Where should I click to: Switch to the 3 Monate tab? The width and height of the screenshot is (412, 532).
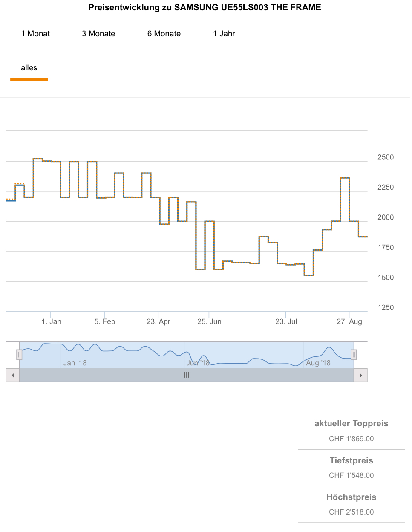coord(98,34)
